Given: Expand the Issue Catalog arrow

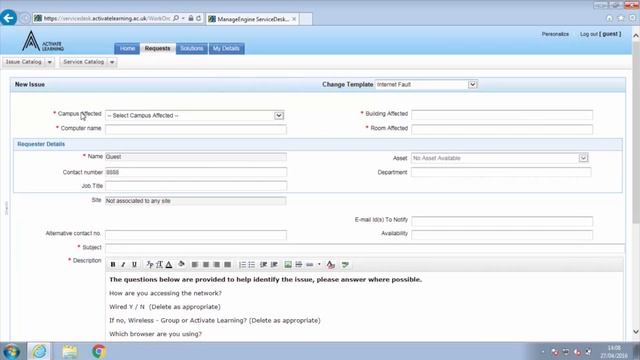Looking at the screenshot, I should (x=50, y=62).
